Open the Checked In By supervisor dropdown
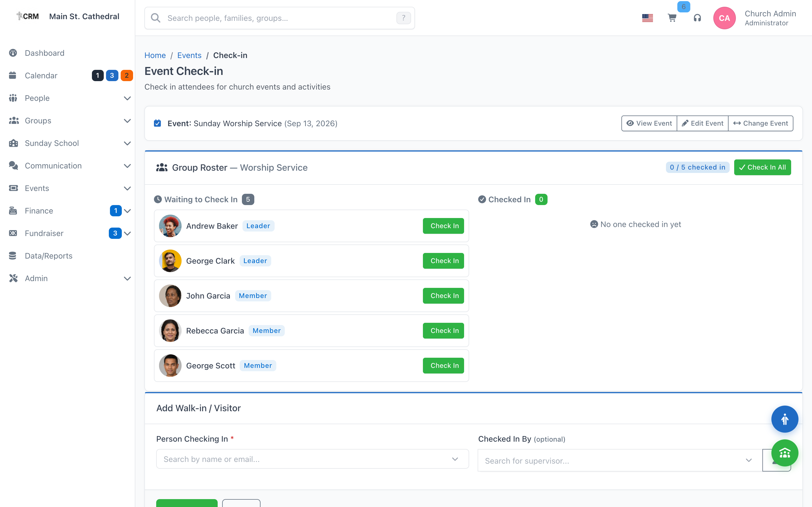This screenshot has height=507, width=812. pyautogui.click(x=620, y=461)
